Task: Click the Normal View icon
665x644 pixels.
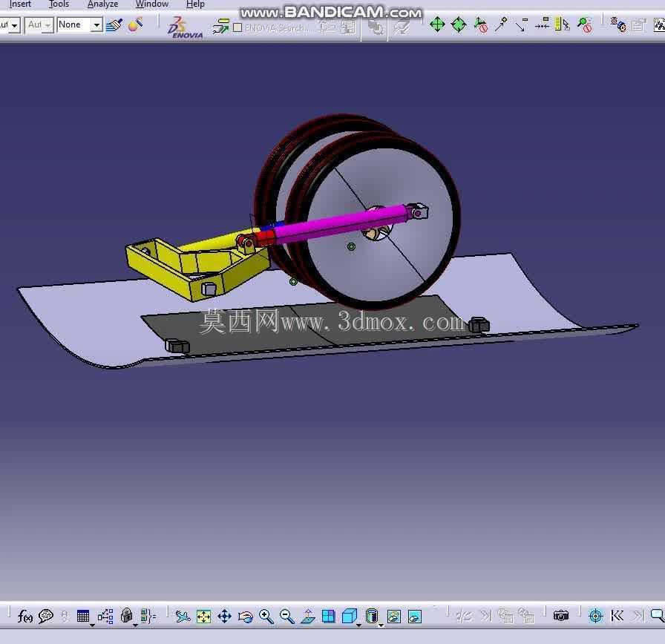Action: point(308,616)
